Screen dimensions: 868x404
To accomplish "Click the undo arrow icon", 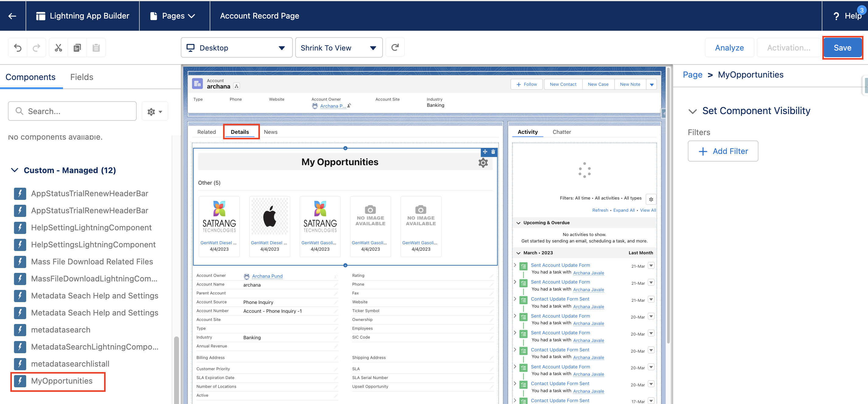I will [18, 48].
